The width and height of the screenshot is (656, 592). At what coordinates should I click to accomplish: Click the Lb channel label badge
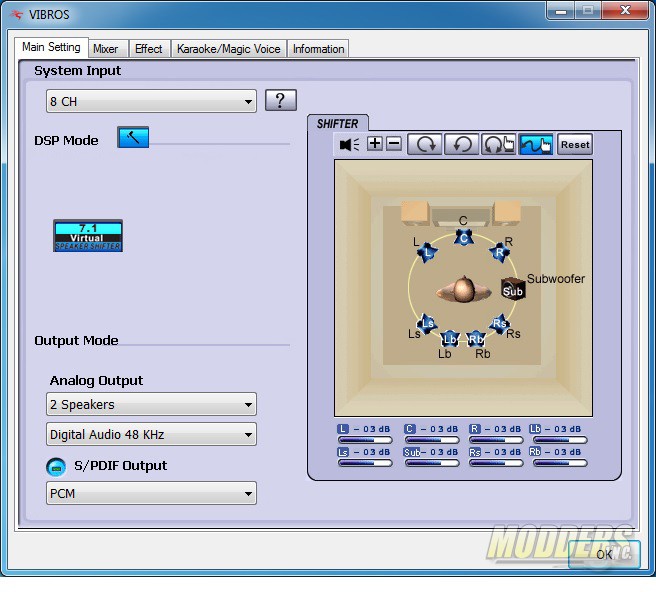[535, 429]
